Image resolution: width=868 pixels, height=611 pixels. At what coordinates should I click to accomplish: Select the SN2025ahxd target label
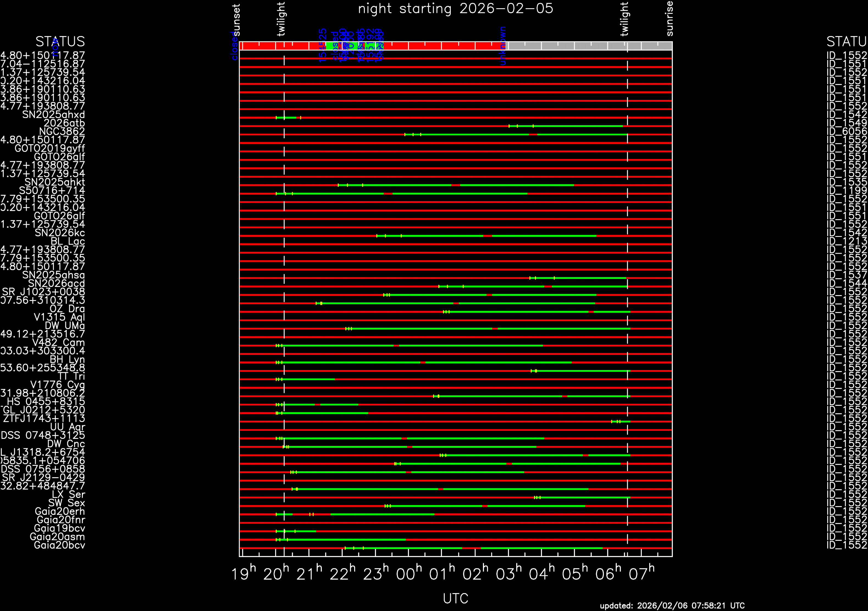click(53, 114)
